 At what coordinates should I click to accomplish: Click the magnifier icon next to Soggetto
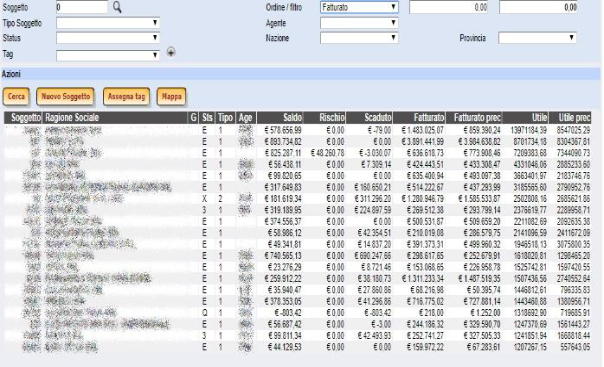tap(117, 7)
